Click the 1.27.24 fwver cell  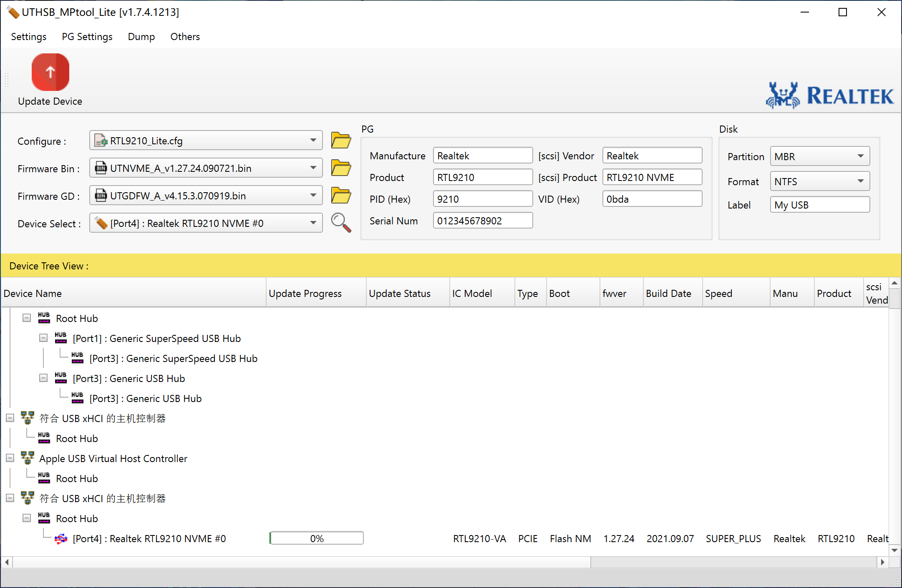click(619, 539)
